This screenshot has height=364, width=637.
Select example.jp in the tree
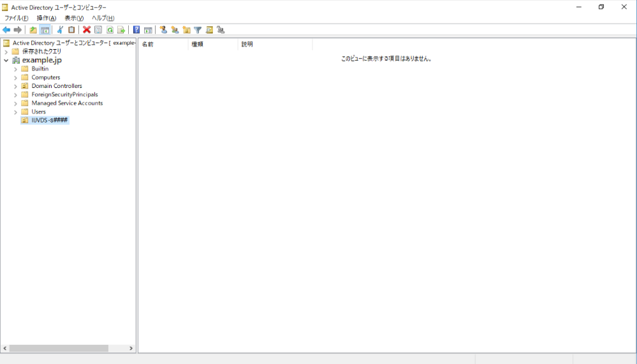click(42, 60)
